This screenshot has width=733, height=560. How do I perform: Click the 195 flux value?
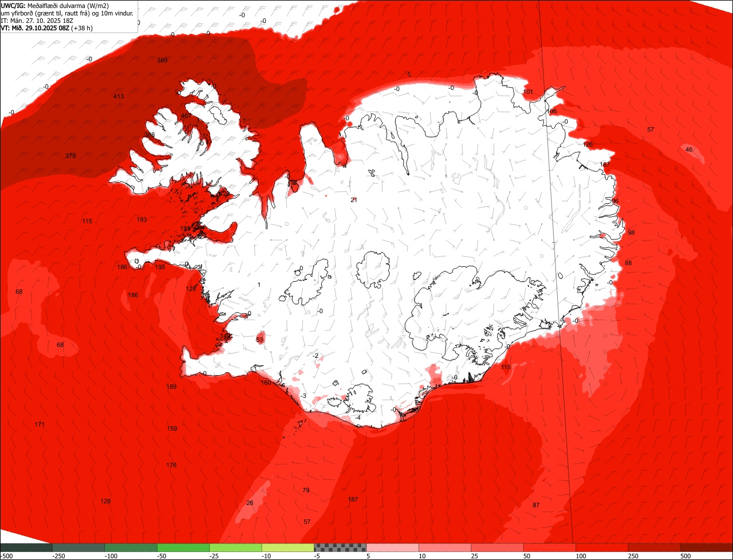[x=160, y=267]
